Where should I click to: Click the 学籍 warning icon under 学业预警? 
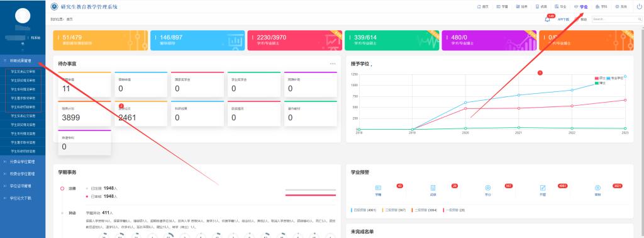378,188
